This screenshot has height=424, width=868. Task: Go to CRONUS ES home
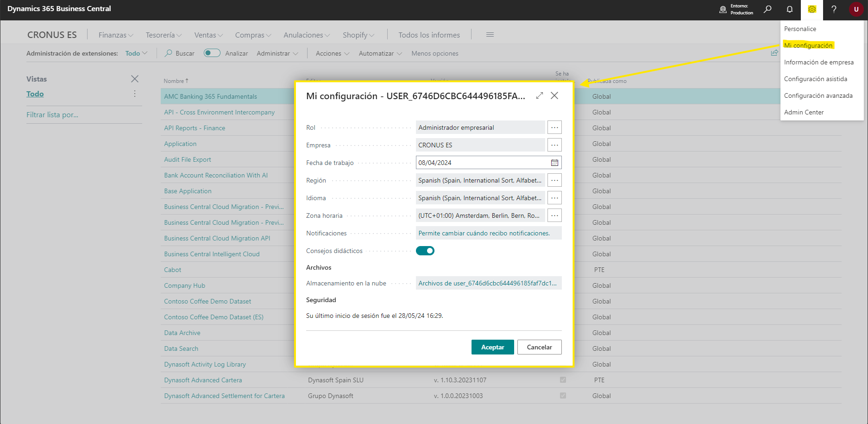[52, 35]
